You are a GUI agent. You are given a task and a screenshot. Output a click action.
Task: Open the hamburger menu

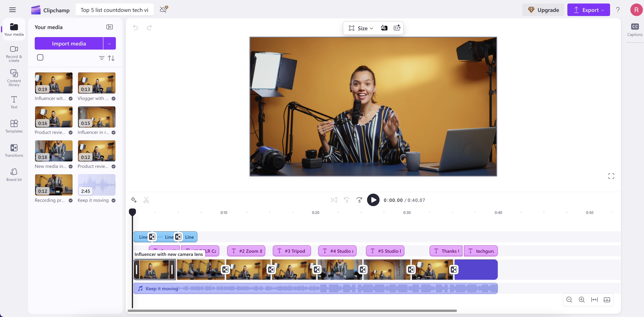tap(12, 10)
